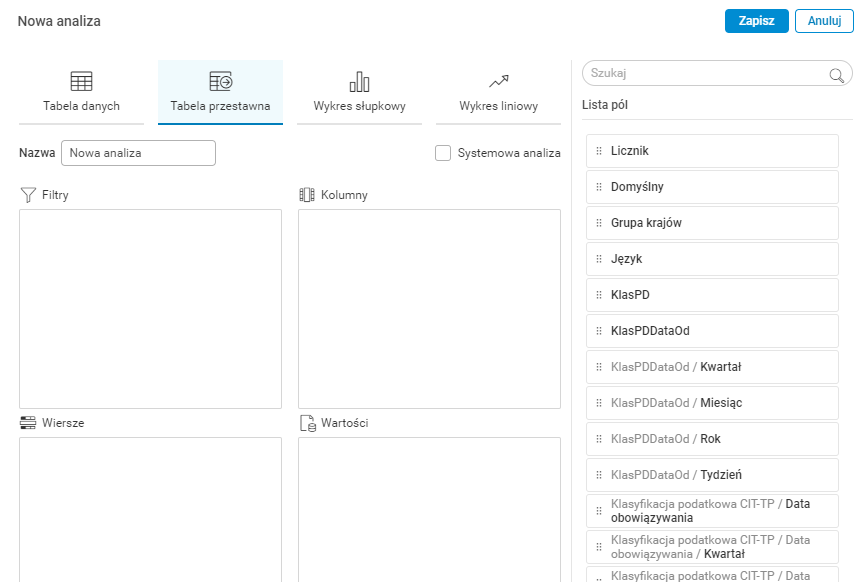Click the bar chart icon
The height and width of the screenshot is (582, 862).
click(x=359, y=81)
